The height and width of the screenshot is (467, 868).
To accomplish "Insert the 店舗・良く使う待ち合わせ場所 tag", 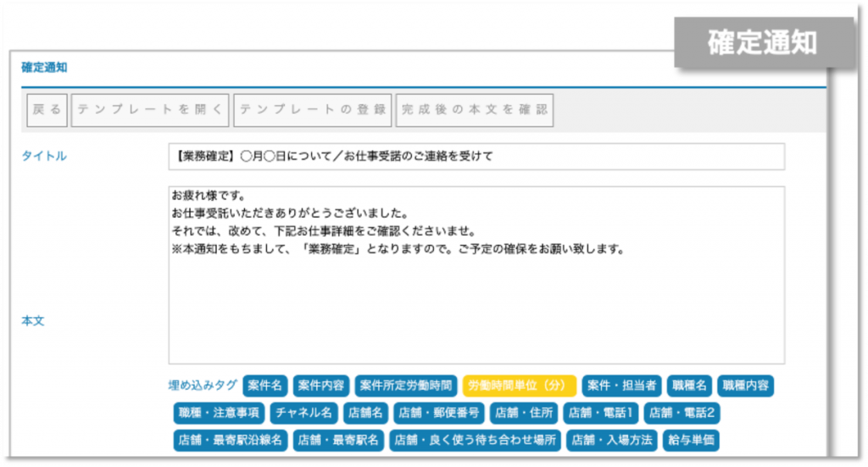I will (x=476, y=441).
